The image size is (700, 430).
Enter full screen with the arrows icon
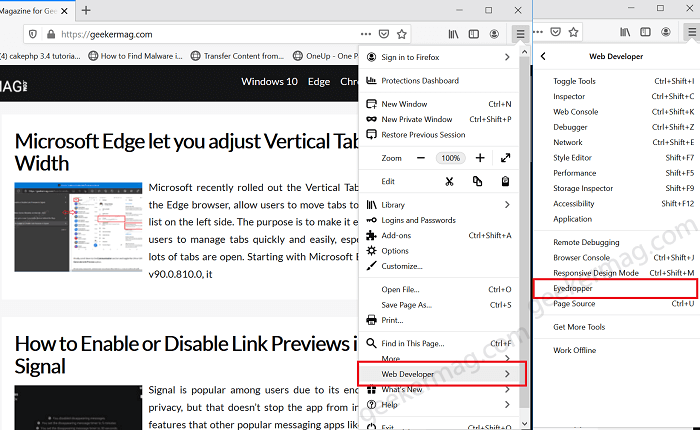(505, 158)
